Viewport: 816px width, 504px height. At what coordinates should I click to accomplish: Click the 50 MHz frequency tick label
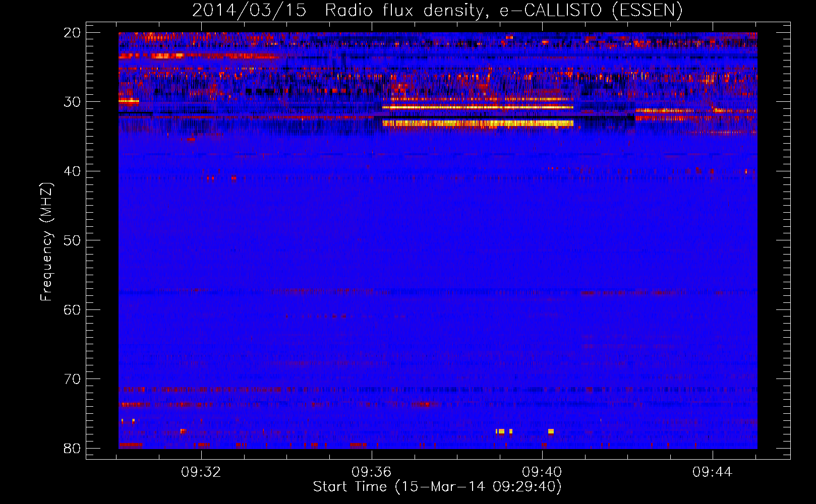(72, 240)
